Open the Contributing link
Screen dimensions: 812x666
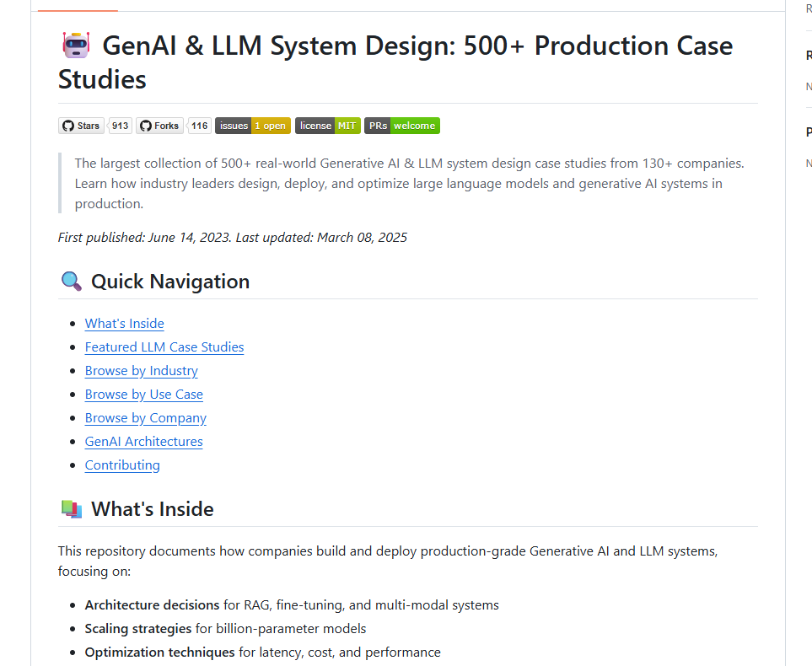click(x=122, y=465)
